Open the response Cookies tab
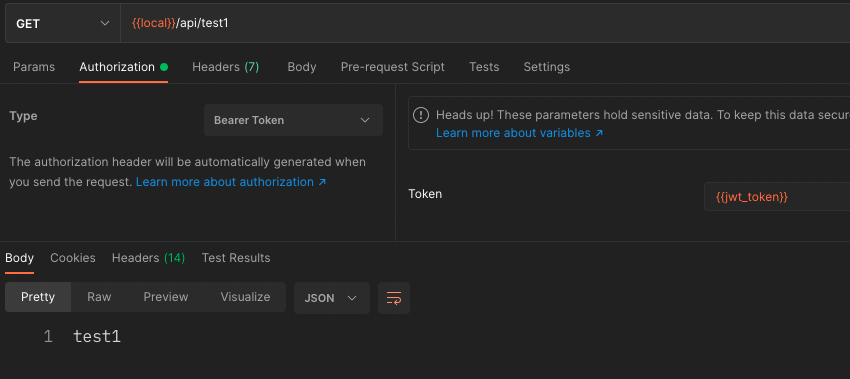 pyautogui.click(x=73, y=258)
